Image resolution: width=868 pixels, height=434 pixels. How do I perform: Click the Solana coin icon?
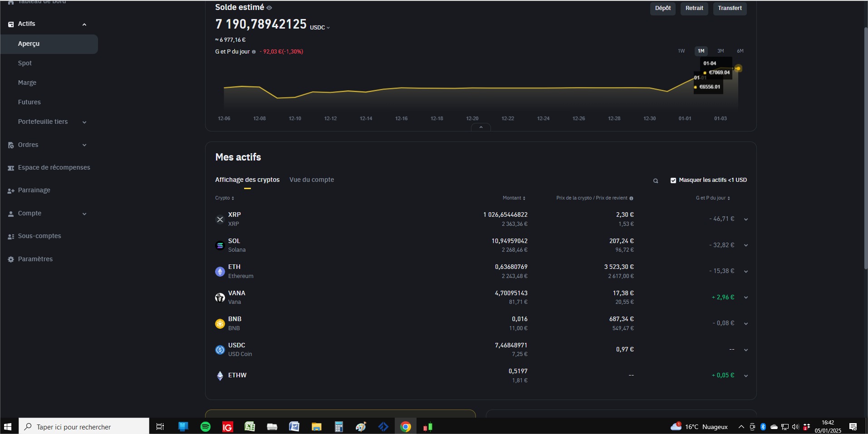point(220,245)
